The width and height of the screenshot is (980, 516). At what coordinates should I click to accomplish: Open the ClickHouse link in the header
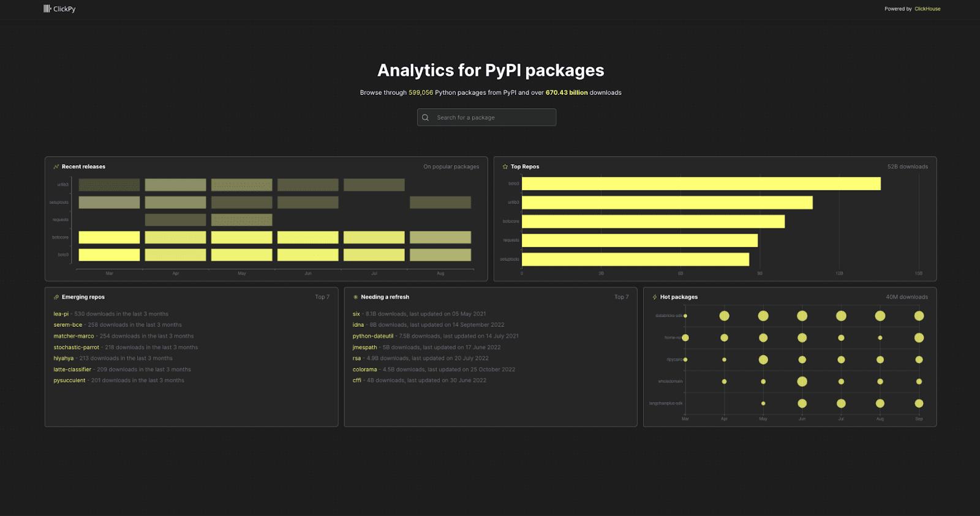point(927,9)
